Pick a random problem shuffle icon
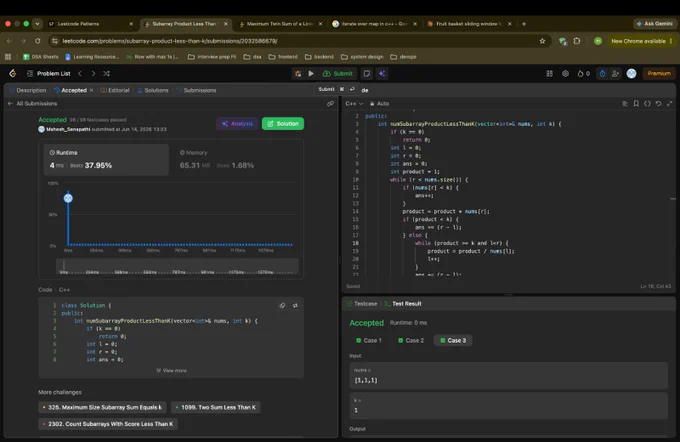 pyautogui.click(x=106, y=74)
